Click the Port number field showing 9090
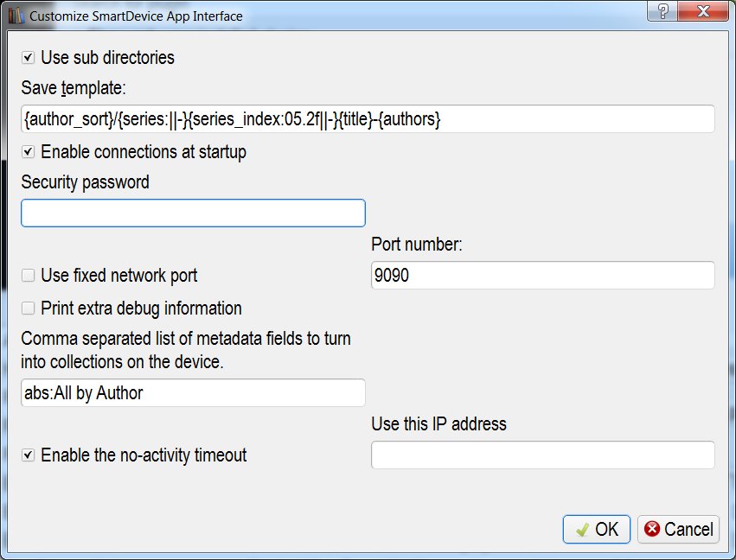Screen dimensions: 736x560 point(542,276)
